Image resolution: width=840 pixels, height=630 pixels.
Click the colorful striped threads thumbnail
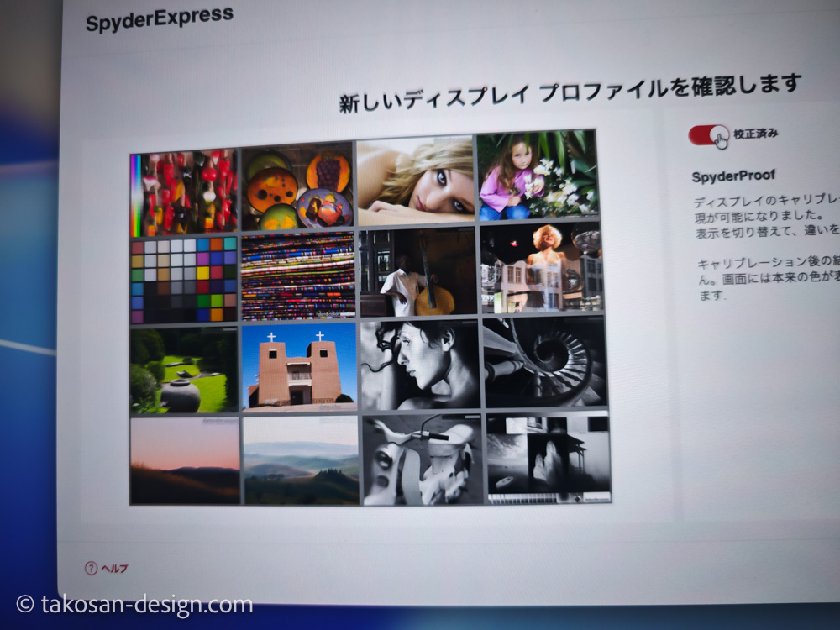point(299,277)
